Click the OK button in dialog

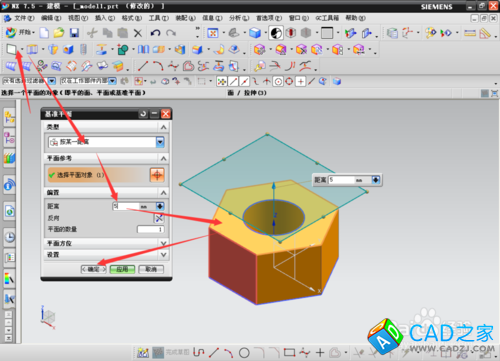(94, 269)
